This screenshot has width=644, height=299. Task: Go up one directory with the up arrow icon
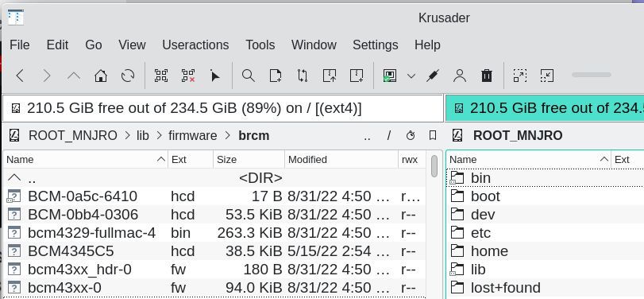click(74, 76)
